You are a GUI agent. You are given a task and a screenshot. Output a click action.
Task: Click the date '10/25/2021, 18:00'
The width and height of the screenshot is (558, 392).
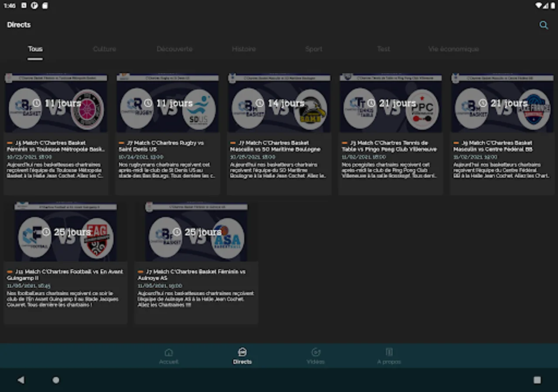[x=252, y=157]
